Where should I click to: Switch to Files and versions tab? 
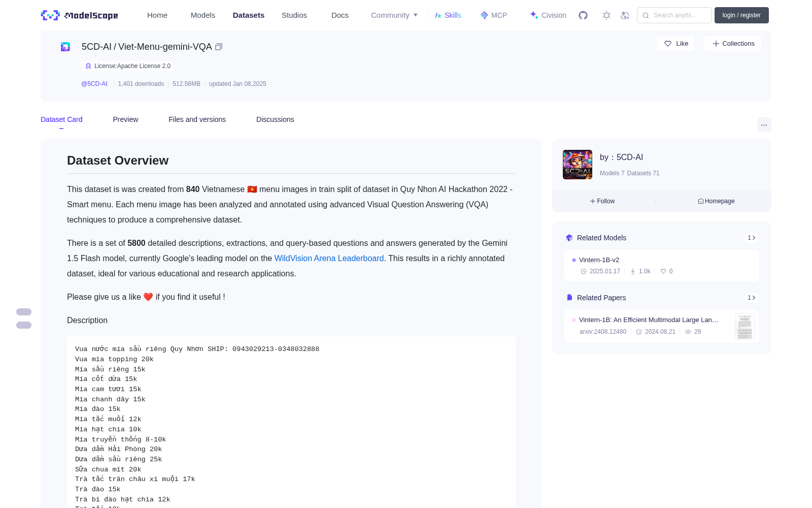(x=197, y=119)
